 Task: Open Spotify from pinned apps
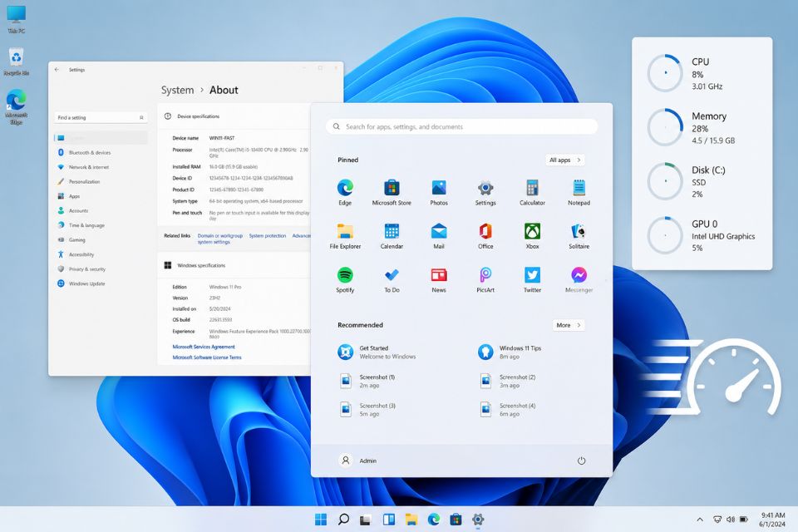pos(345,280)
